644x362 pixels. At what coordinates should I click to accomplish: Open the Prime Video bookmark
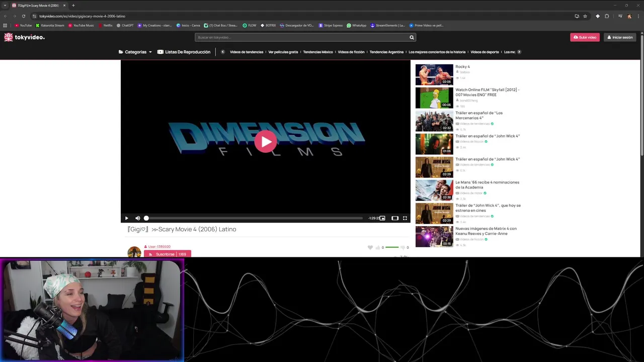coord(426,25)
